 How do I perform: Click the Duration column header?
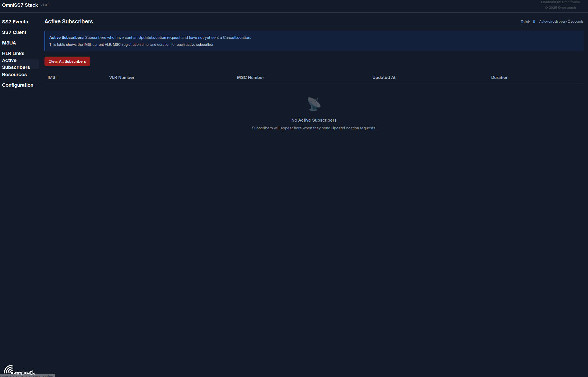click(500, 77)
